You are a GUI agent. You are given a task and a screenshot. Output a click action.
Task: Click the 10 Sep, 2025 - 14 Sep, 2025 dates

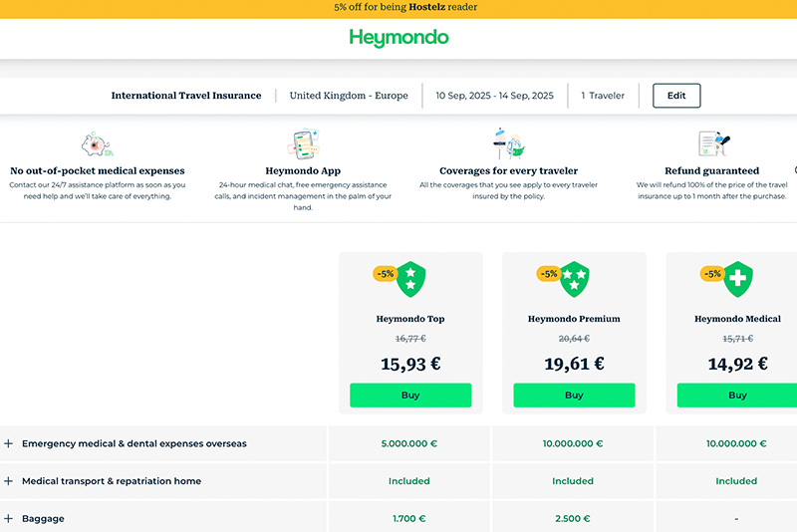click(x=494, y=96)
